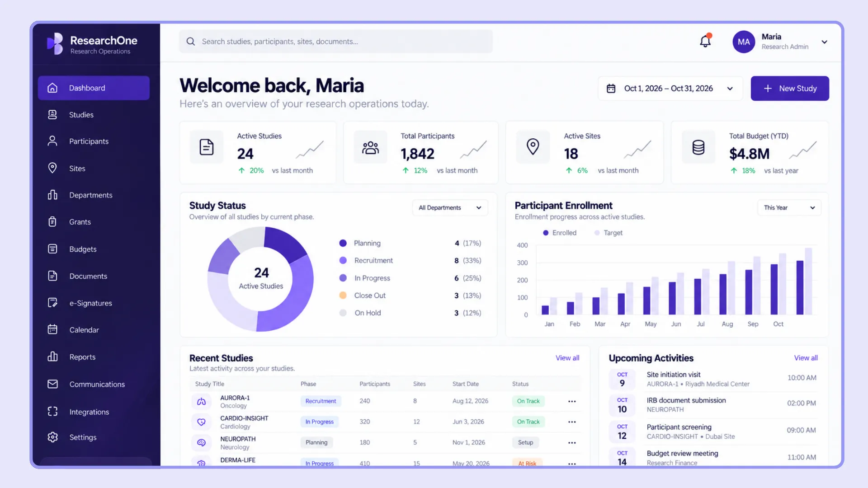Screen dimensions: 868x488
Task: Expand the Maria user menu chevron
Action: 825,42
